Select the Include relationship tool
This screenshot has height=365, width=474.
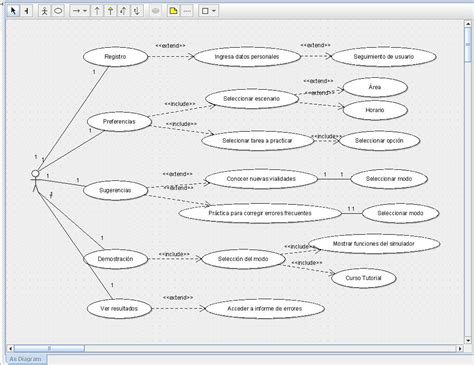pos(137,11)
